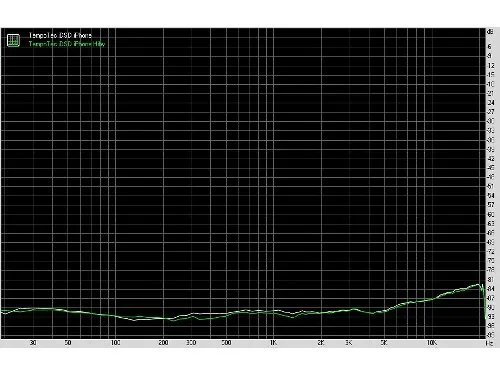500x375 pixels.
Task: Select the green TempoTec DSD iPhone Hiby legend entry
Action: pyautogui.click(x=67, y=44)
